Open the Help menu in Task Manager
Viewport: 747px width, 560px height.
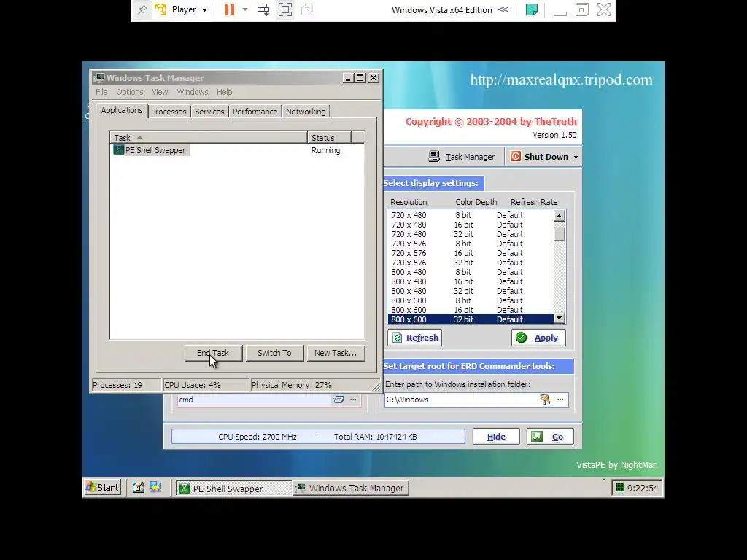225,92
